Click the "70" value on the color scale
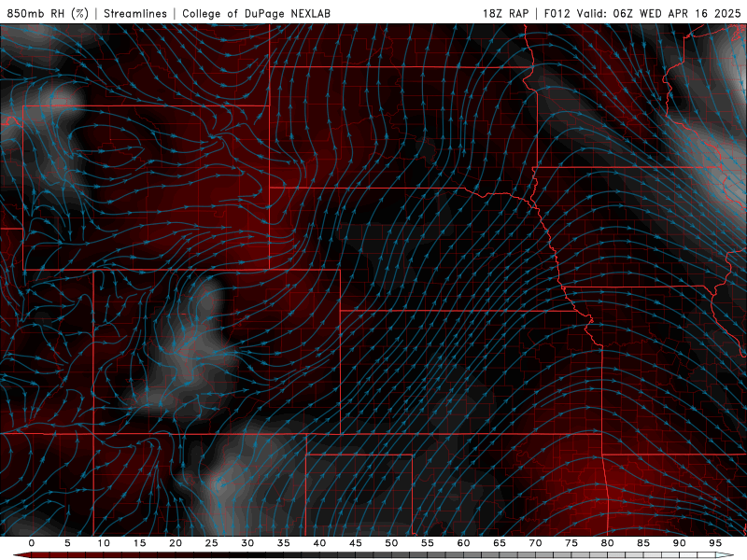Screen dimensions: 747x560 (535, 543)
